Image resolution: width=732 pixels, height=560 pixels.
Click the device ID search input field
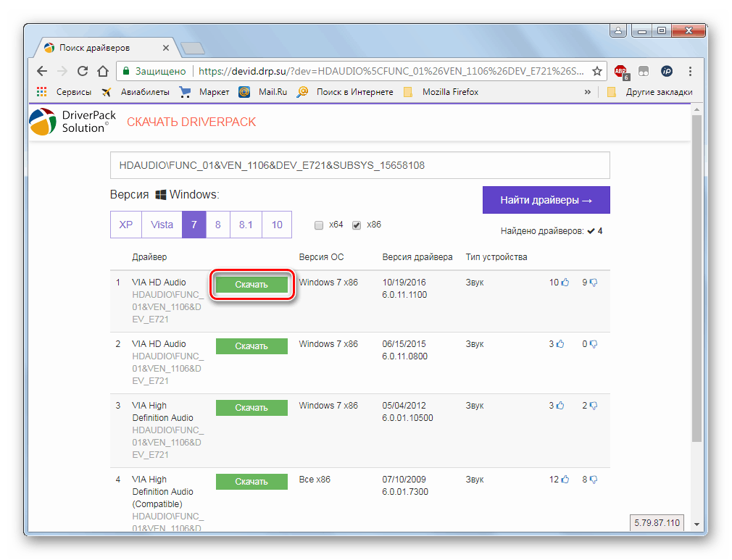click(x=360, y=165)
